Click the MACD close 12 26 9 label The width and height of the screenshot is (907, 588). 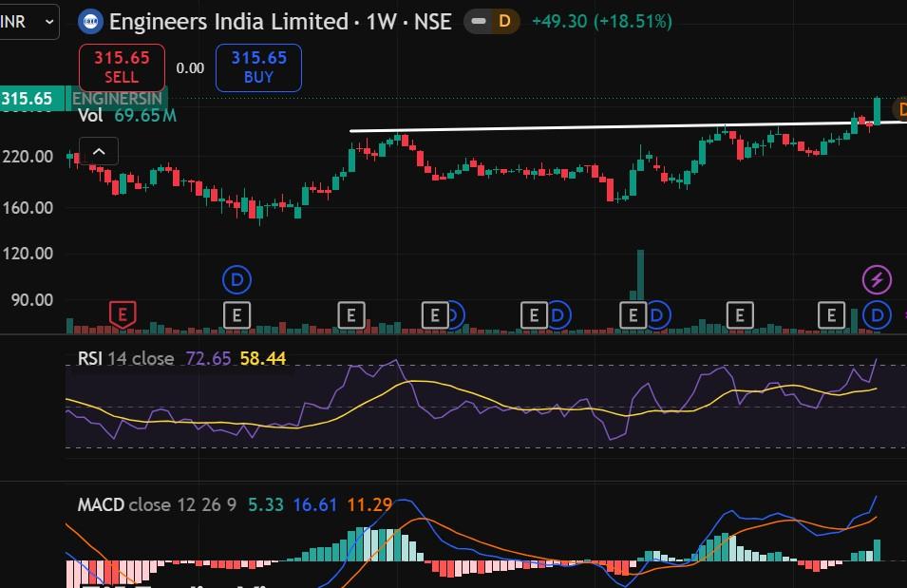[x=157, y=504]
